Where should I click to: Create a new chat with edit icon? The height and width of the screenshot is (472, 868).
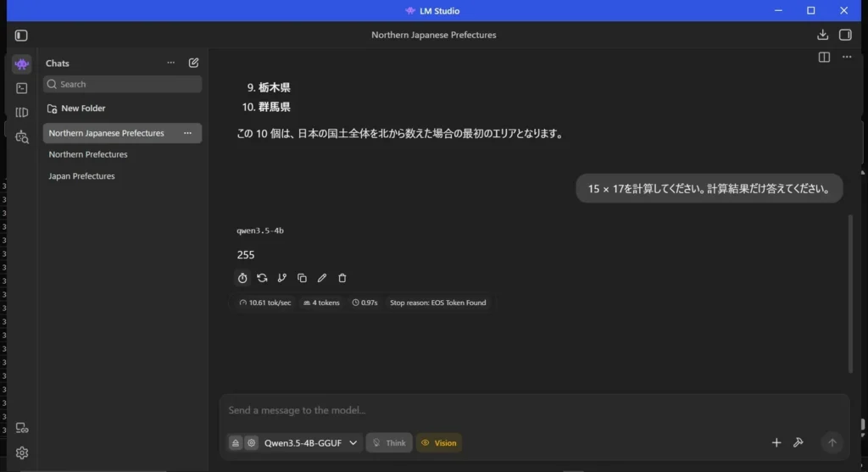click(193, 63)
